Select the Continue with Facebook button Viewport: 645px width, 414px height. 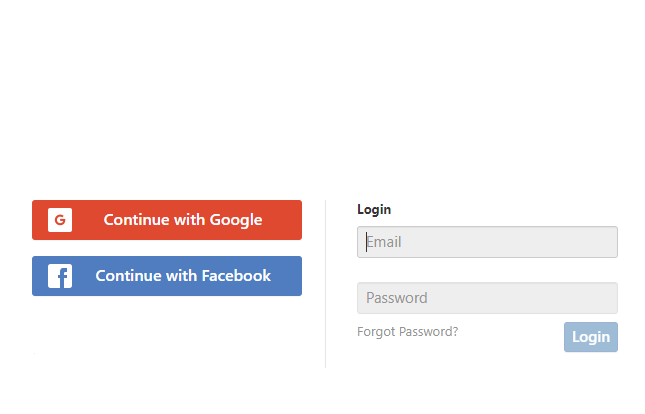click(167, 276)
